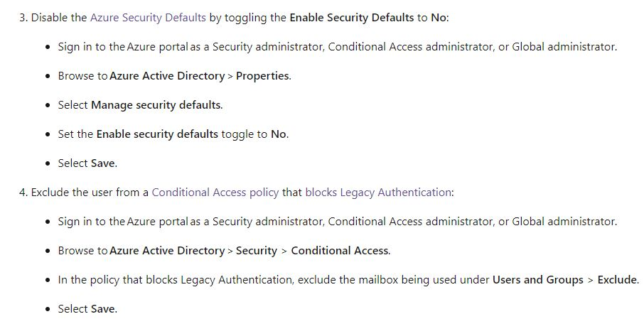The image size is (644, 319).
Task: Follow the blocks Legacy Authentication link
Action: click(x=378, y=192)
